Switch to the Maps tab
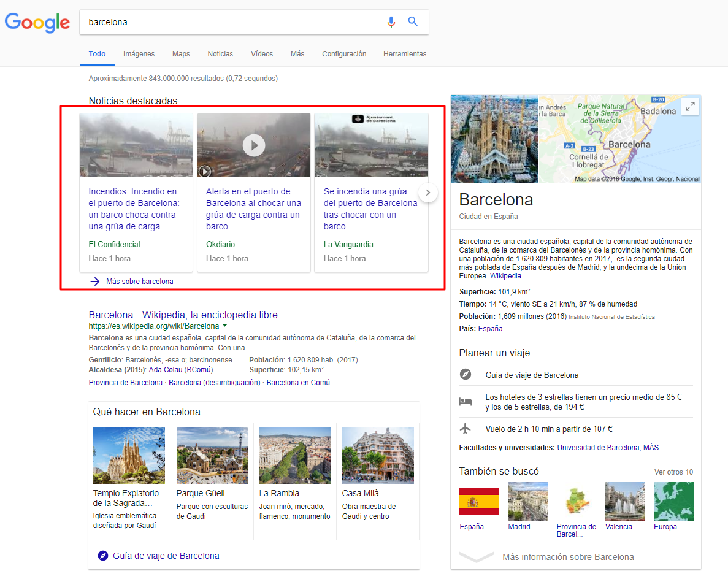 pos(181,54)
